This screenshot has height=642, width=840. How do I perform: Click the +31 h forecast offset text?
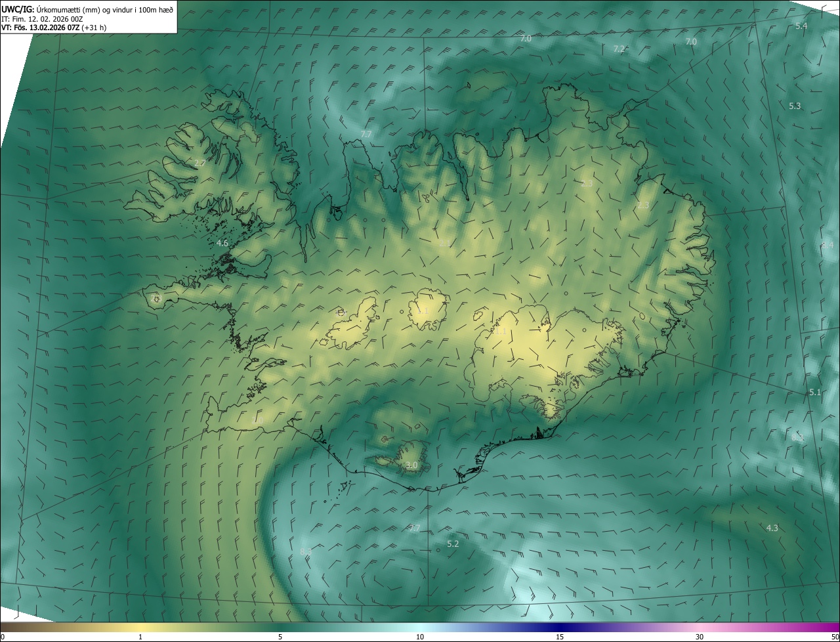point(94,28)
